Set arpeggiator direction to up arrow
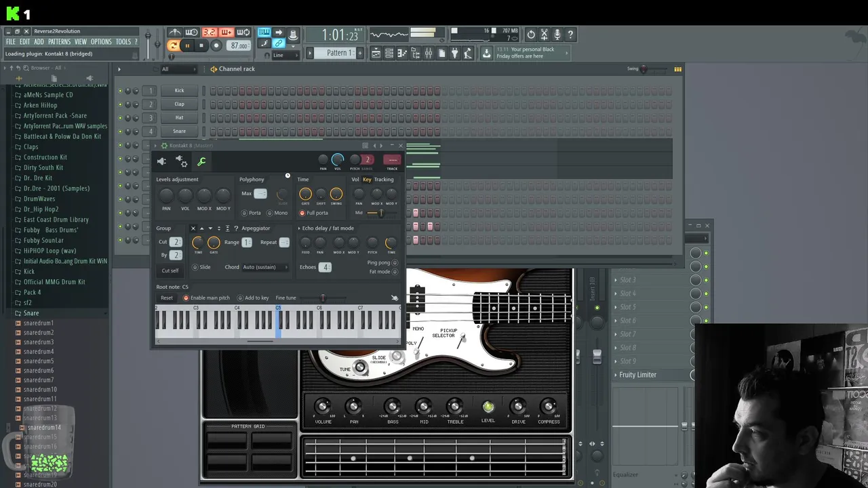This screenshot has width=868, height=488. (x=201, y=228)
